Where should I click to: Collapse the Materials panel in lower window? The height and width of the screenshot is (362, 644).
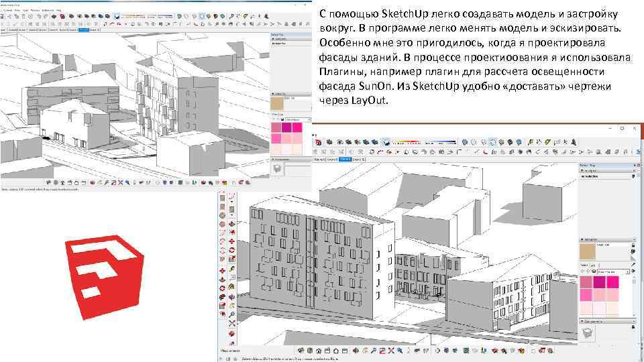(582, 239)
